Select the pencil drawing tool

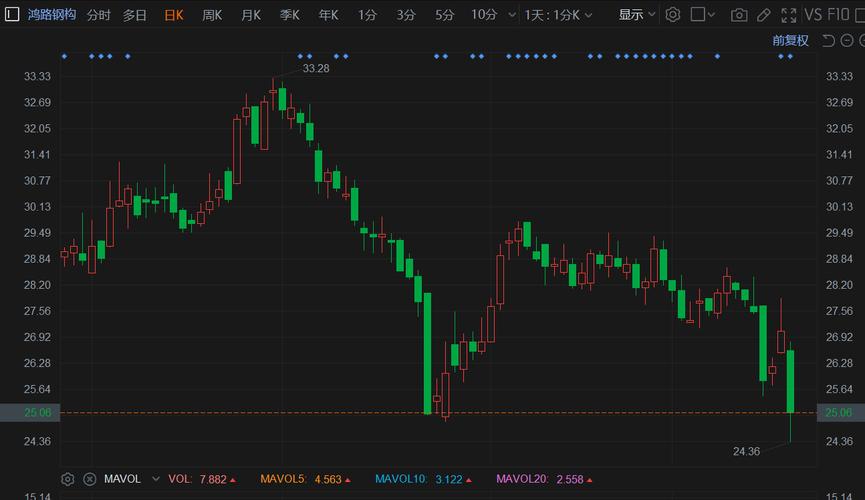764,15
